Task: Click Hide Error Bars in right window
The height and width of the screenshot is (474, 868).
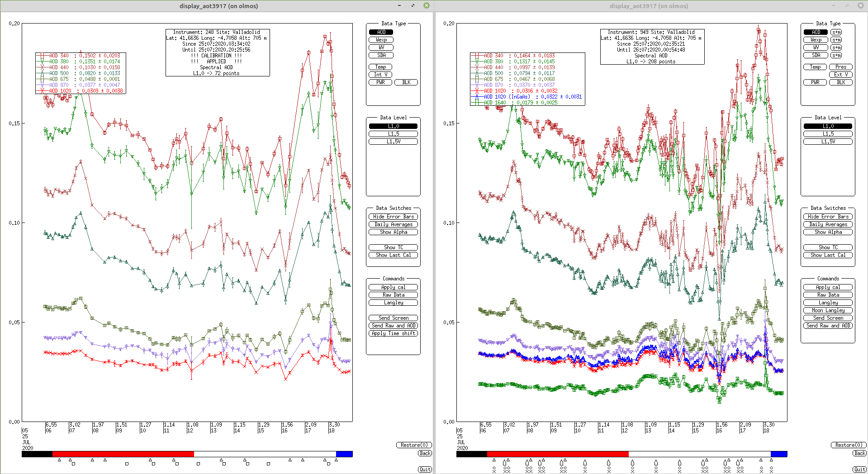Action: (x=828, y=217)
